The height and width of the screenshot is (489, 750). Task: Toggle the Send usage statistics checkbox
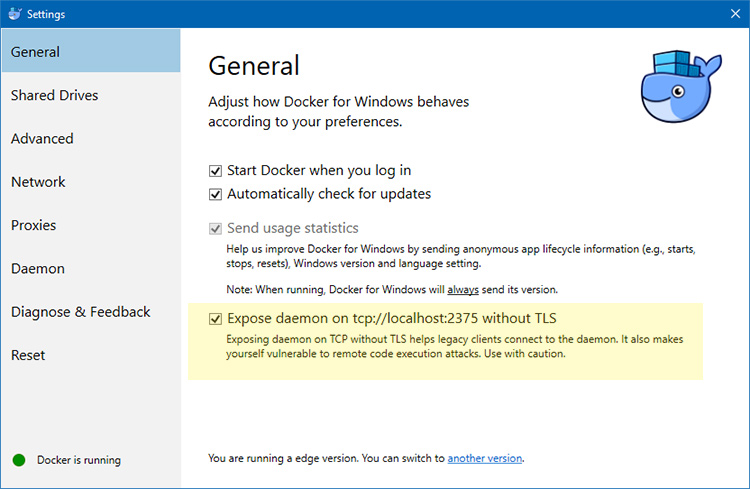point(215,228)
